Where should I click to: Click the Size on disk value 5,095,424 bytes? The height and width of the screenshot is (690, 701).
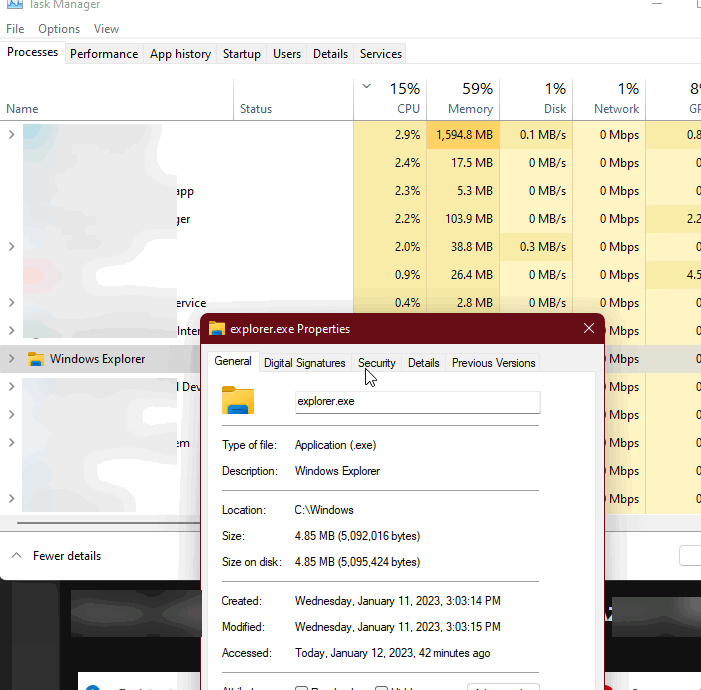pyautogui.click(x=357, y=562)
